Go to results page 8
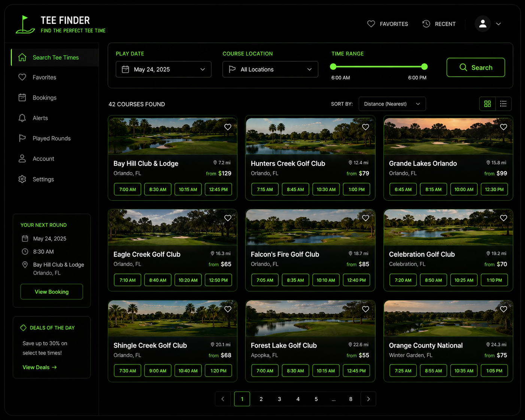This screenshot has width=525, height=420. pos(350,399)
